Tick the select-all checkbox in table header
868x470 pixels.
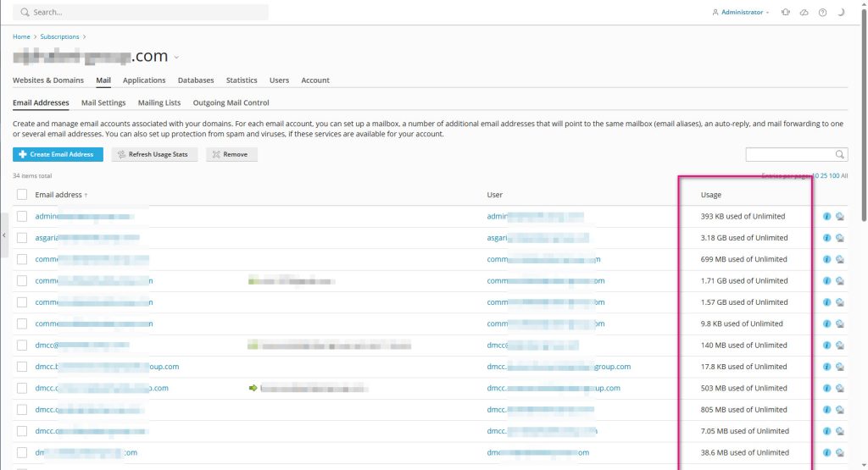point(22,195)
